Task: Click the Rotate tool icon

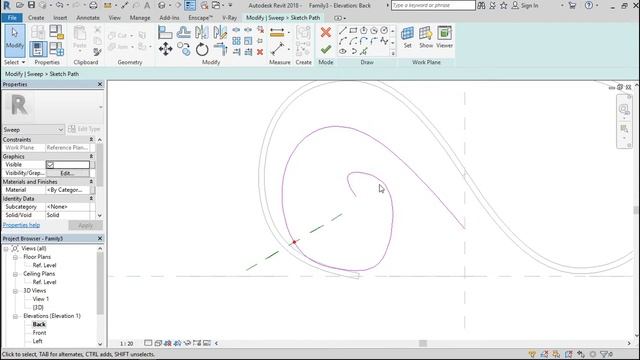Action: (x=202, y=49)
